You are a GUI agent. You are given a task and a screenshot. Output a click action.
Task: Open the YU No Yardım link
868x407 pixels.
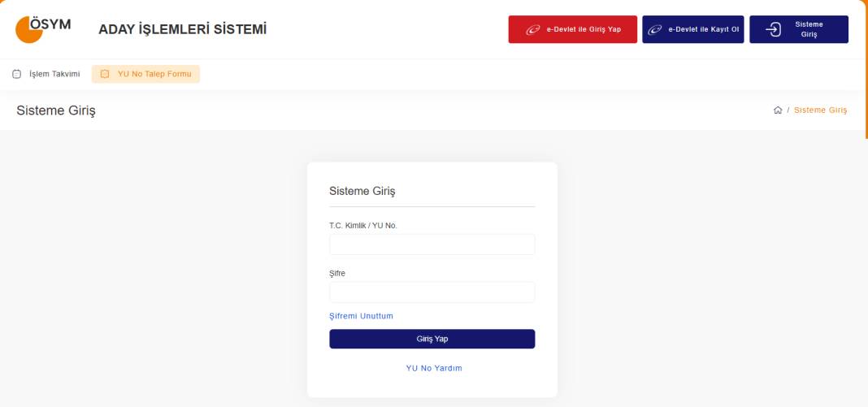[x=433, y=368]
